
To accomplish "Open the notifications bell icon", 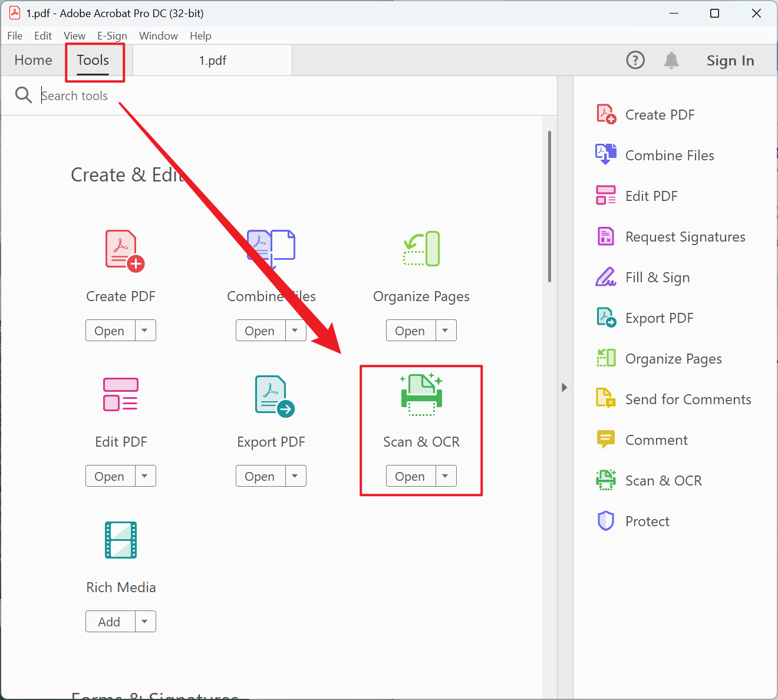I will point(671,60).
